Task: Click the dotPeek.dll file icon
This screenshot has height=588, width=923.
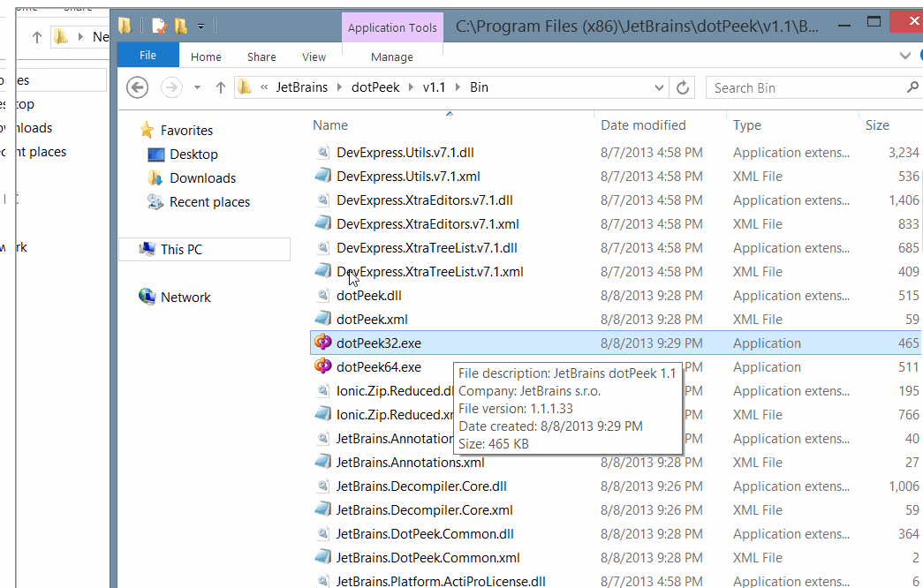Action: pos(322,295)
